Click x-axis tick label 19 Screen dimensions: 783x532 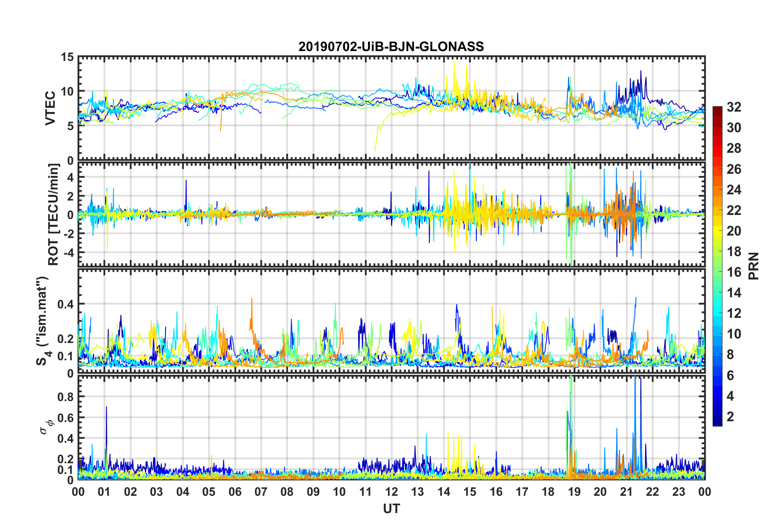[x=574, y=492]
